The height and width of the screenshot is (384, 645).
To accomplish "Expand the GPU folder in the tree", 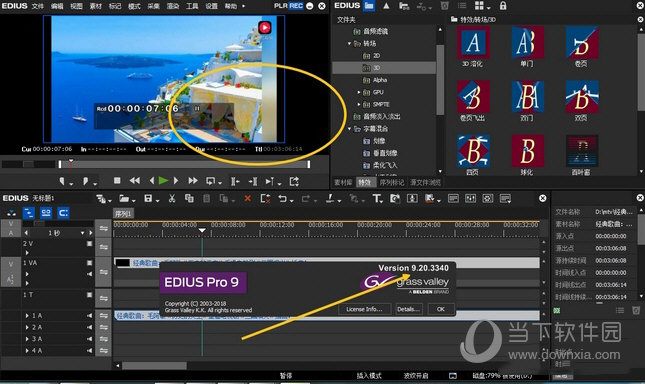I will [x=359, y=92].
